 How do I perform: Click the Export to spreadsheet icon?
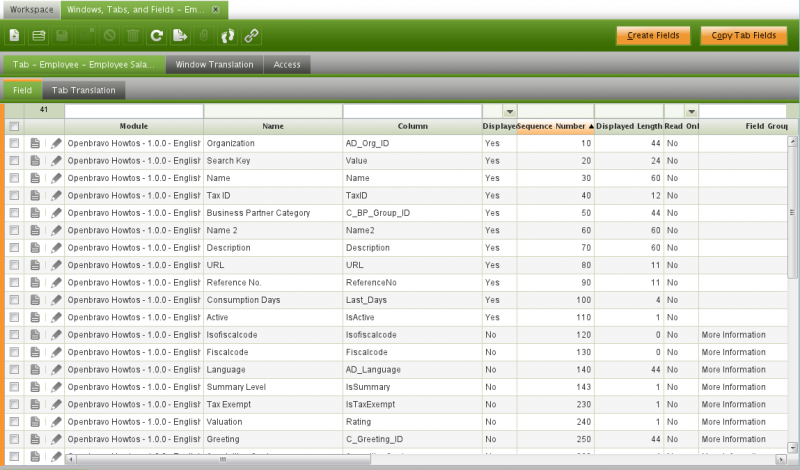180,36
